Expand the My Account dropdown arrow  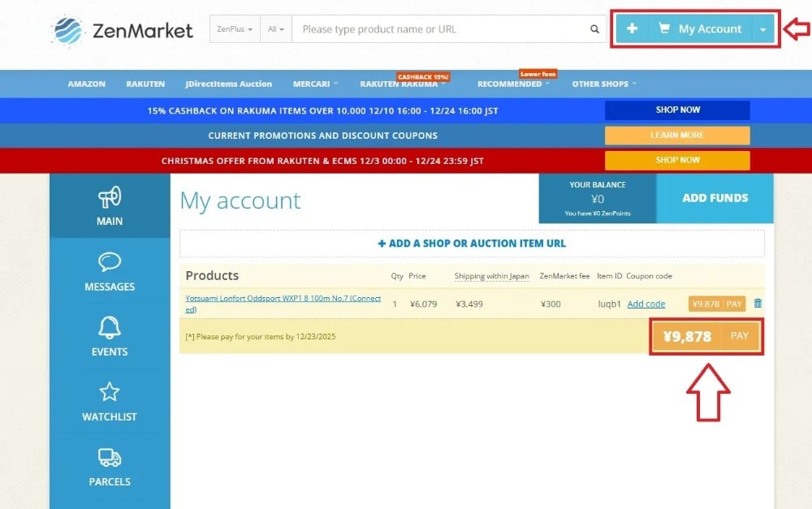click(x=762, y=29)
